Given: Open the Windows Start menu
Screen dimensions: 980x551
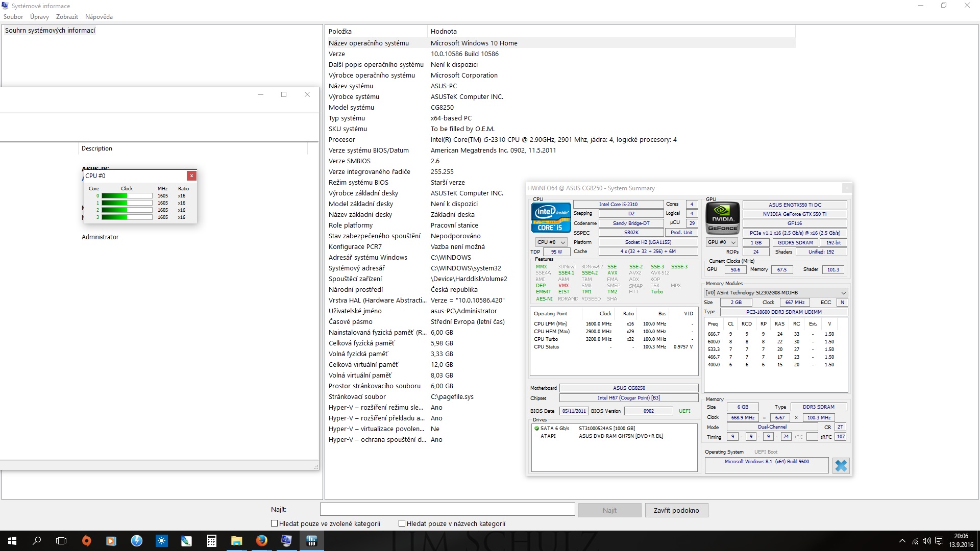Looking at the screenshot, I should point(12,541).
